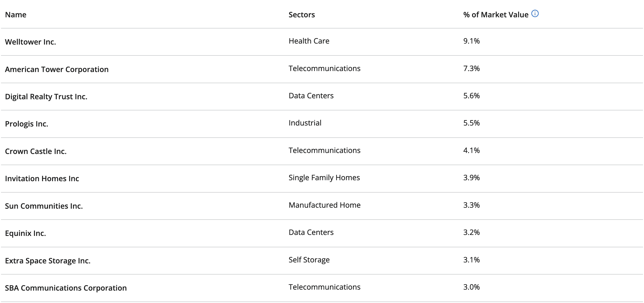Click the info icon beside % of Market Value
This screenshot has width=644, height=303.
tap(535, 13)
